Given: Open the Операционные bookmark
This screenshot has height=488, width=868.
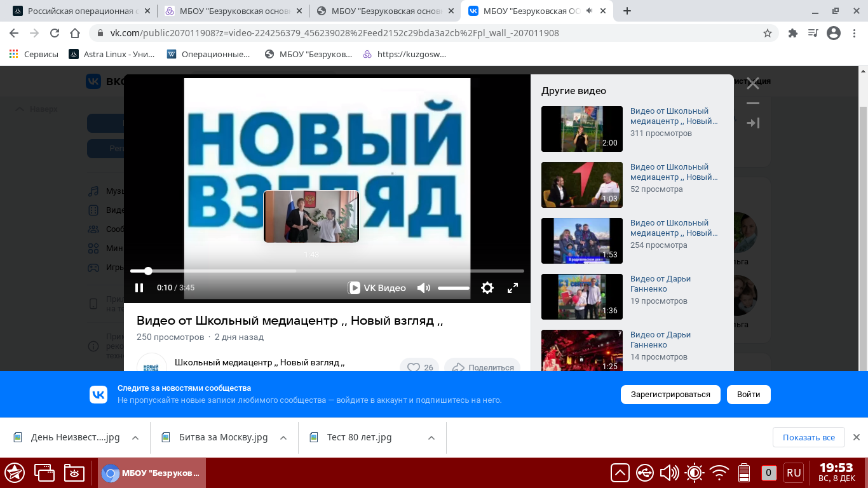Looking at the screenshot, I should click(208, 54).
